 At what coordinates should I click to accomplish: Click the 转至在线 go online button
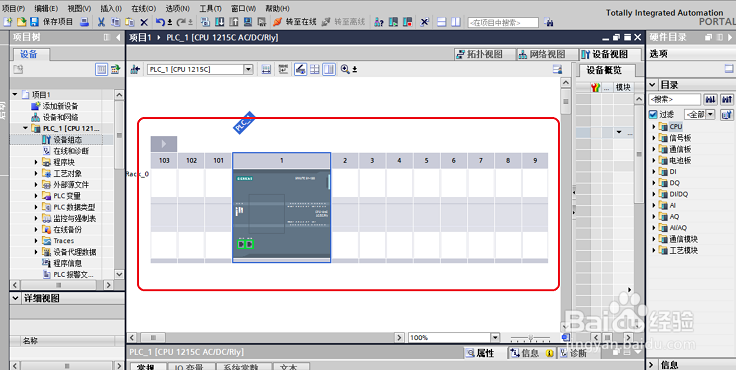point(295,22)
